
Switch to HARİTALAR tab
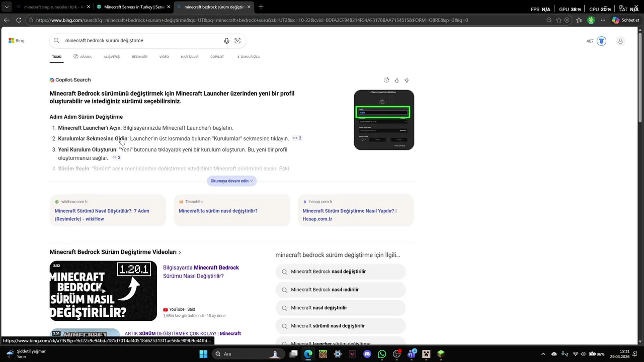click(190, 57)
